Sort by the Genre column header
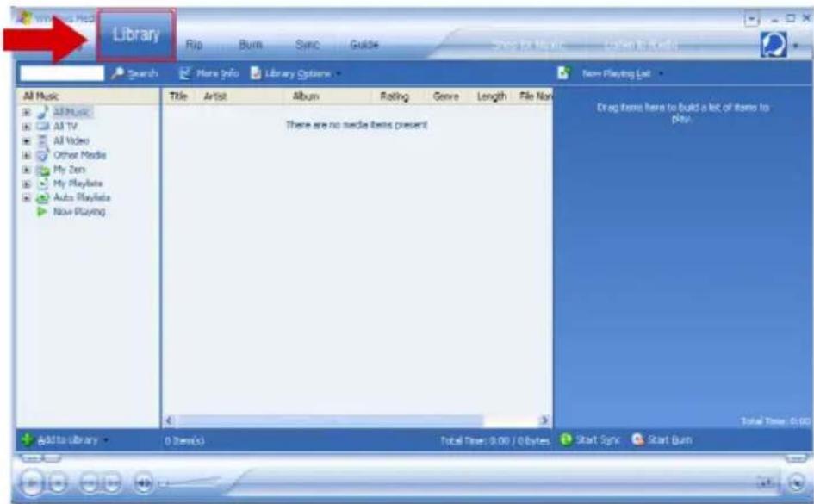This screenshot has width=814, height=504. [x=445, y=96]
